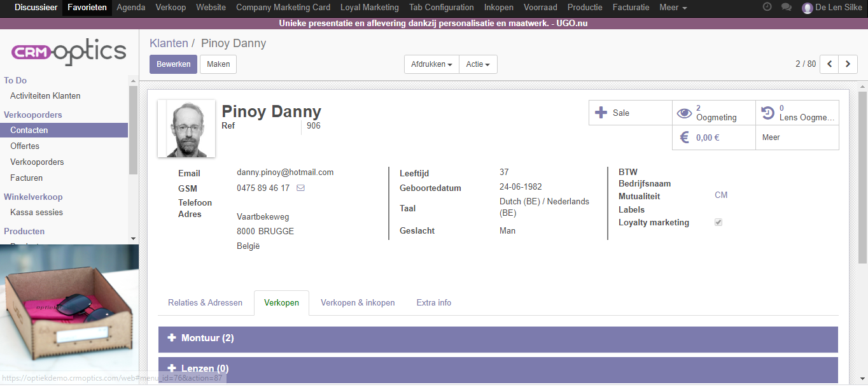Open the Productie menu

(585, 8)
